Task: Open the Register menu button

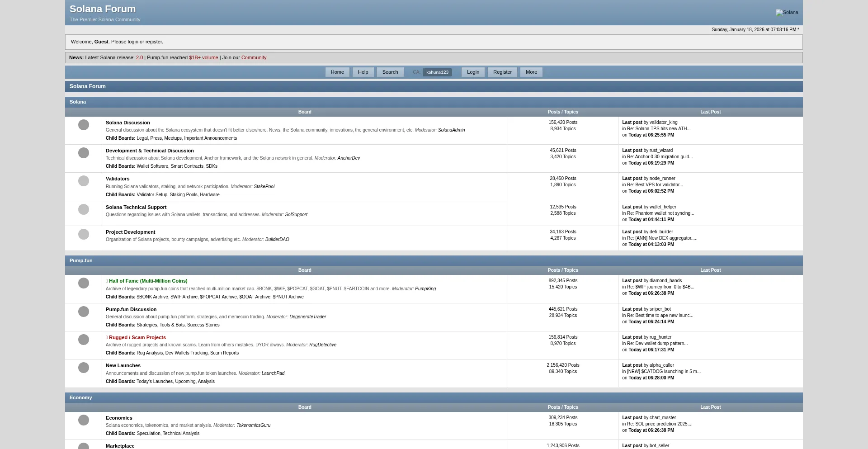Action: 502,72
